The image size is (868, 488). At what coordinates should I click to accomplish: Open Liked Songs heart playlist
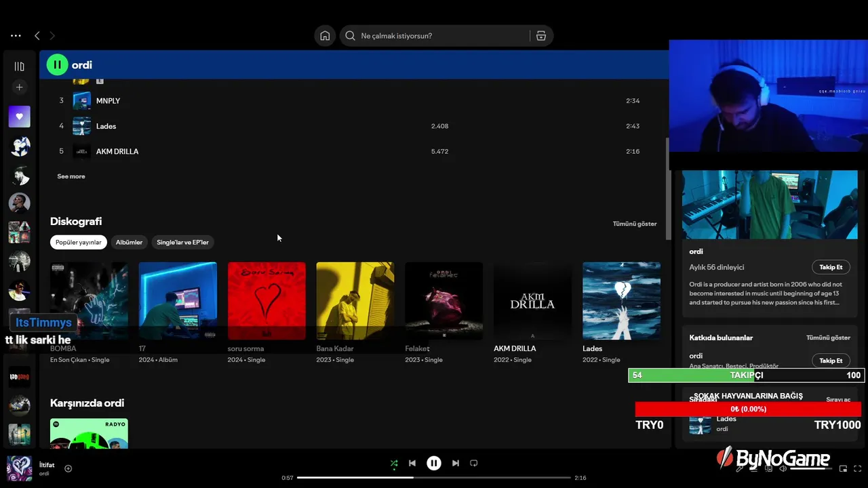pos(19,117)
